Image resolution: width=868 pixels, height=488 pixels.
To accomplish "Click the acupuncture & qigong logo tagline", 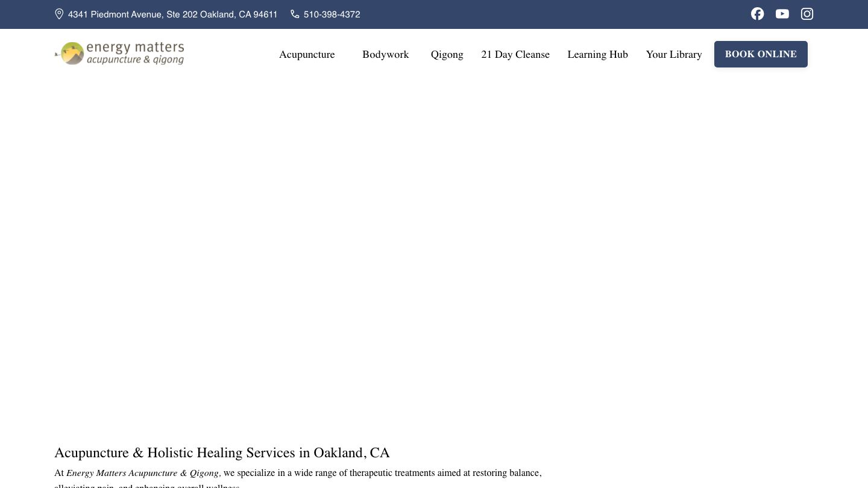I will [135, 60].
